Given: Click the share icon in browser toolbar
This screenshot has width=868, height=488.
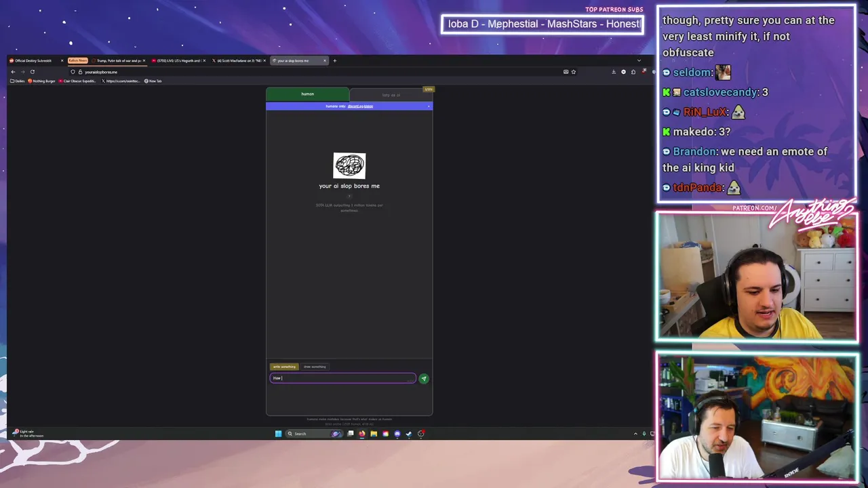Looking at the screenshot, I should [x=633, y=72].
